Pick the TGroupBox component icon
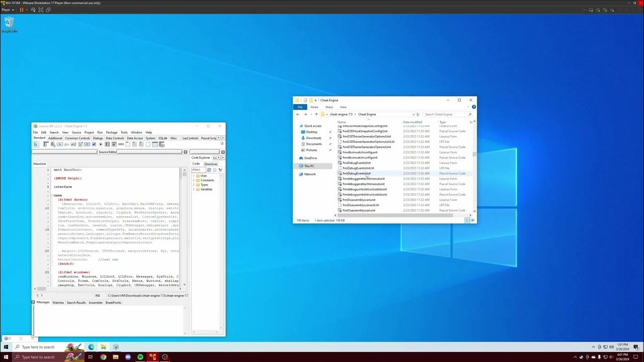644x362 pixels. coord(128,144)
